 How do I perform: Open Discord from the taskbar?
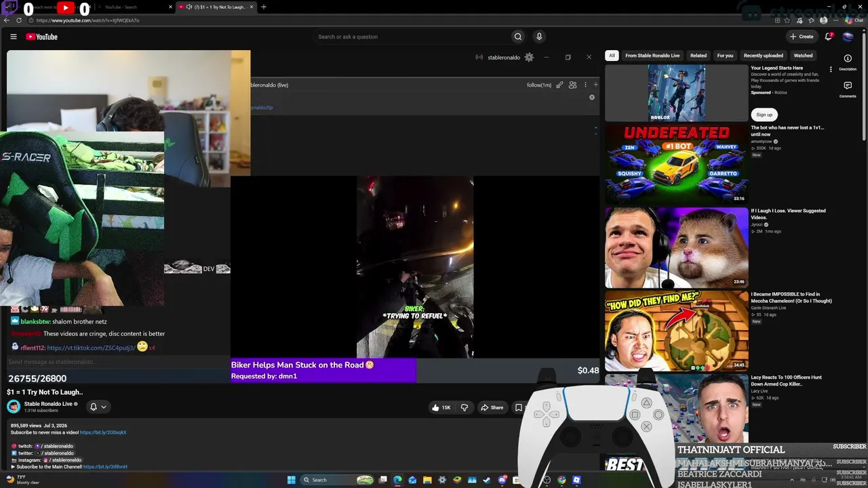[502, 480]
